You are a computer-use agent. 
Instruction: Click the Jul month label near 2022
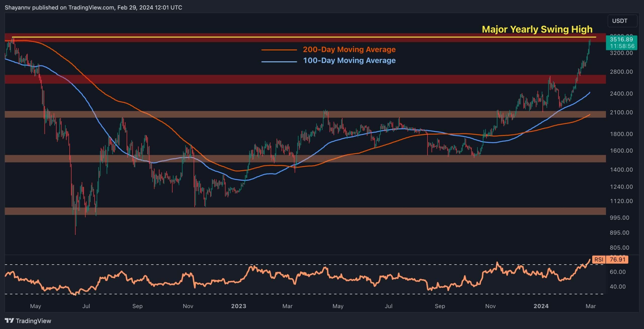coord(86,306)
